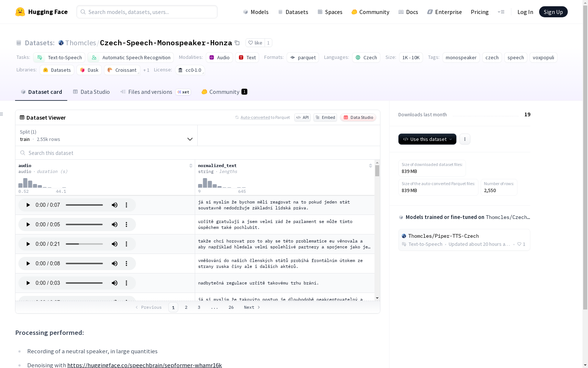Open more options for the 0:08 audio
Viewport: 588px width, 368px height.
tap(126, 263)
